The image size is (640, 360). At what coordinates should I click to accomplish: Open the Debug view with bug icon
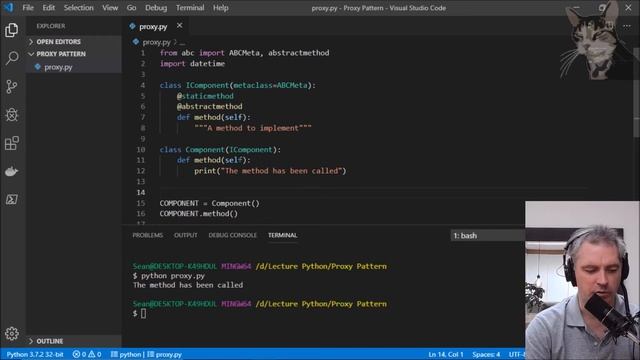11,115
